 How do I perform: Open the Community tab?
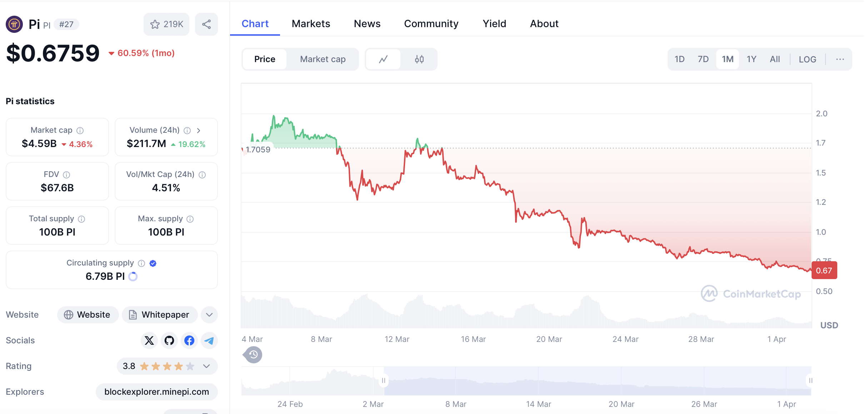coord(431,24)
